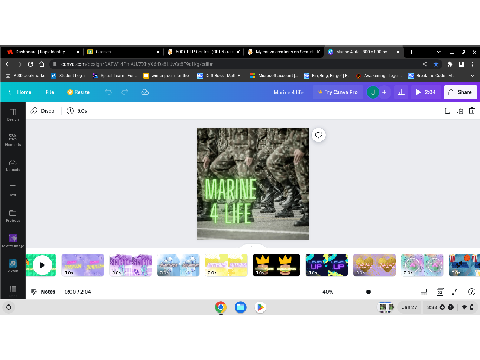
Task: Open the 40% zoom level menu
Action: pos(328,292)
